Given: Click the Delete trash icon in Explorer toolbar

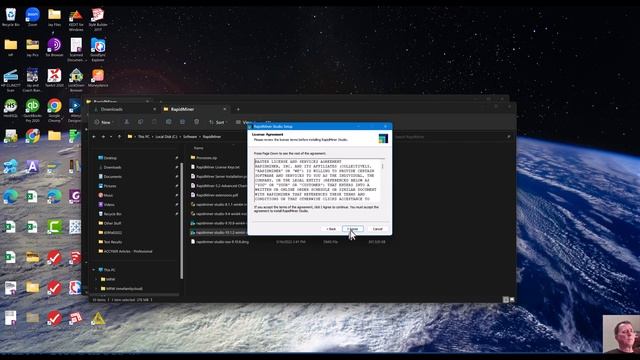Looking at the screenshot, I should (196, 122).
